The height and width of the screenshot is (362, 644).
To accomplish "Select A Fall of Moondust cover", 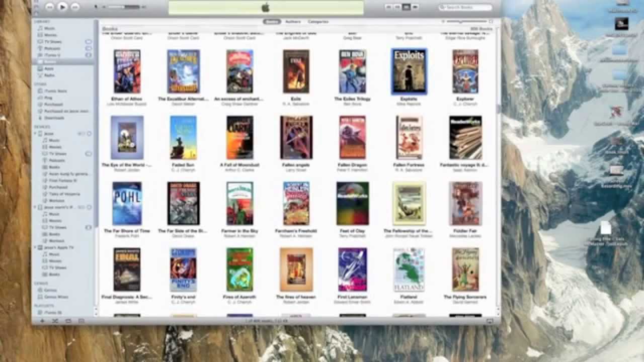I will pyautogui.click(x=240, y=137).
